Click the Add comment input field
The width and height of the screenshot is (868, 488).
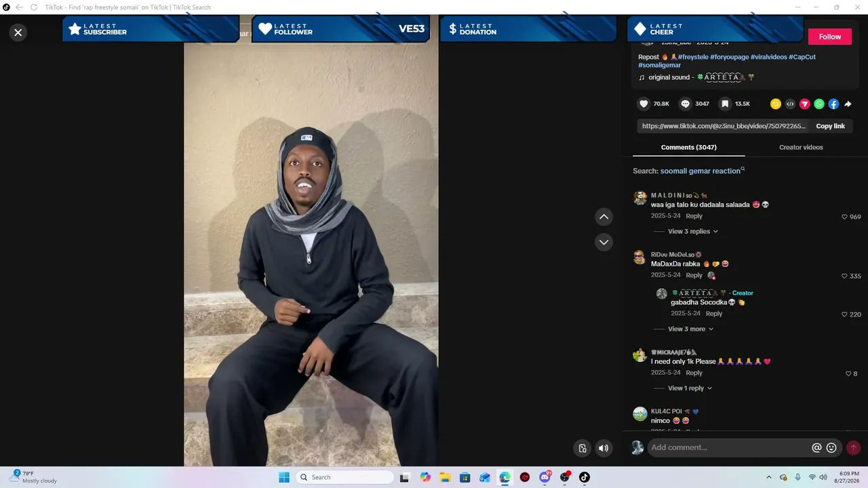(729, 447)
